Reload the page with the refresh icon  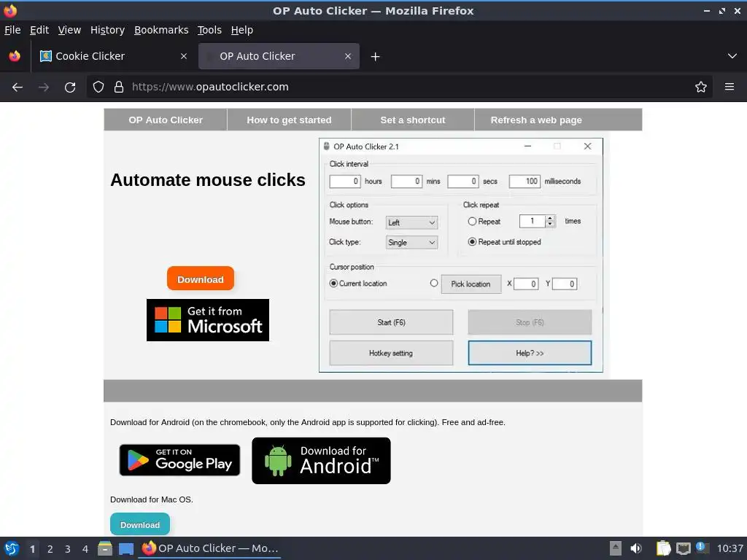click(x=70, y=87)
